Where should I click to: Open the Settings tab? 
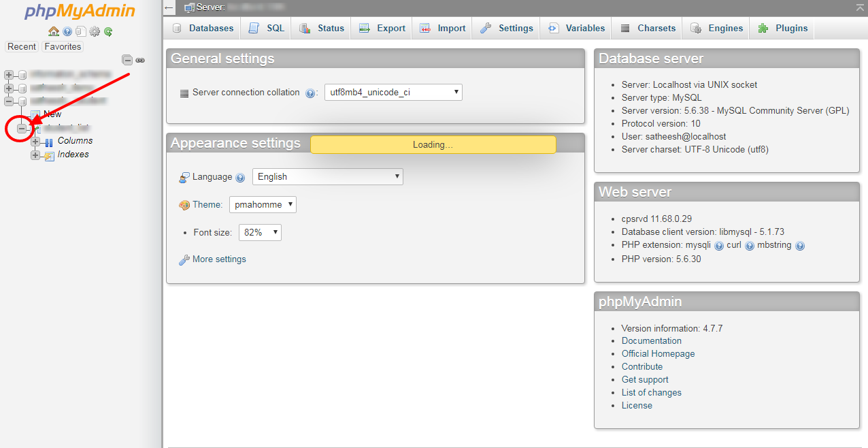tap(507, 28)
